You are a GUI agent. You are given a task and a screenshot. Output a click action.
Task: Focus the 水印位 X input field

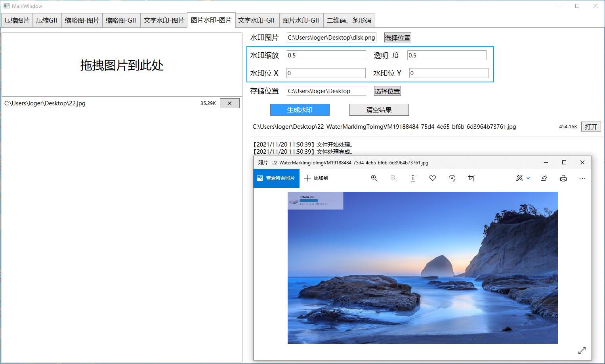(326, 73)
